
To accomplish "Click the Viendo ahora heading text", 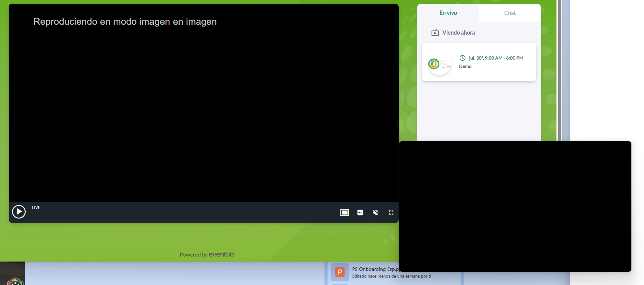I will [x=458, y=33].
